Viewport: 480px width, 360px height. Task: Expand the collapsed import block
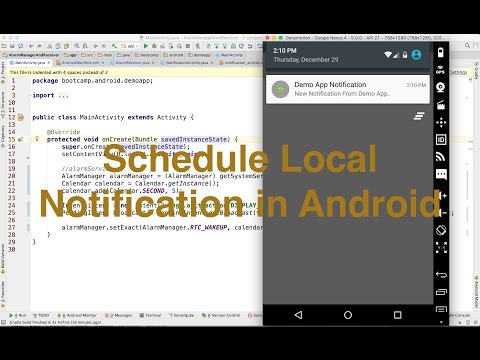[63, 96]
